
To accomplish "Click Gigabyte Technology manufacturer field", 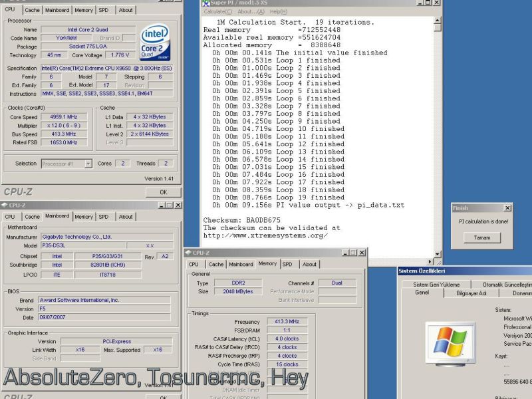I will point(107,237).
